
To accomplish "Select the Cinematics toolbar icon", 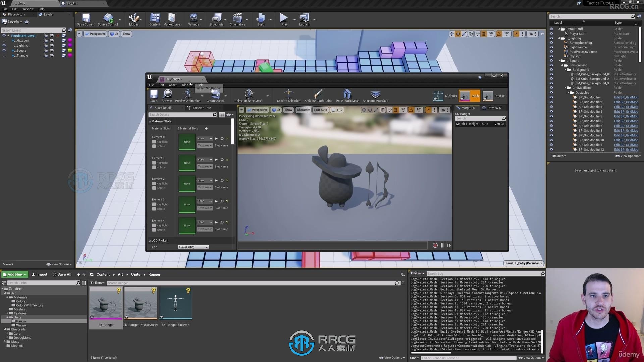I will coord(237,20).
